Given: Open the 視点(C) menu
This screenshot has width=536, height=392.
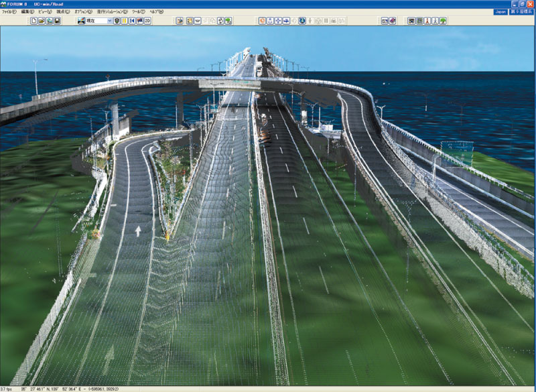Looking at the screenshot, I should click(x=63, y=11).
